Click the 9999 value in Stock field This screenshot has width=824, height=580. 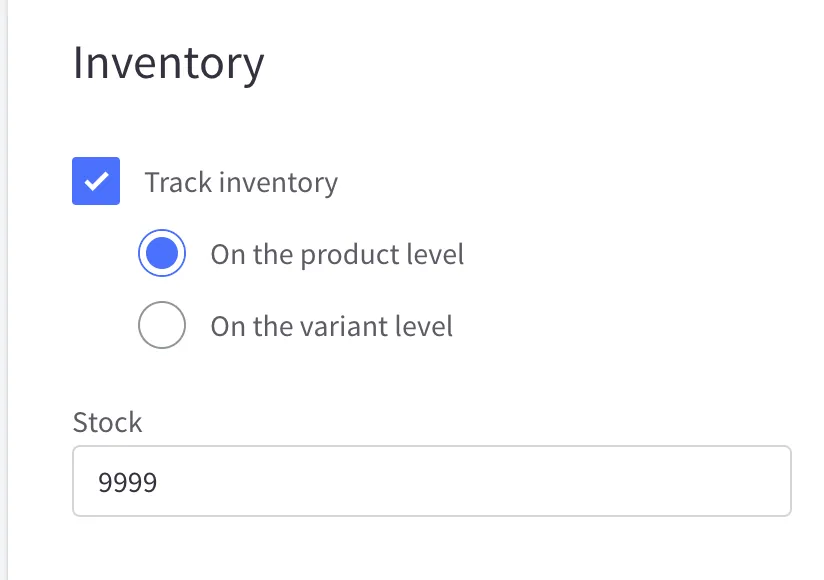pyautogui.click(x=128, y=482)
